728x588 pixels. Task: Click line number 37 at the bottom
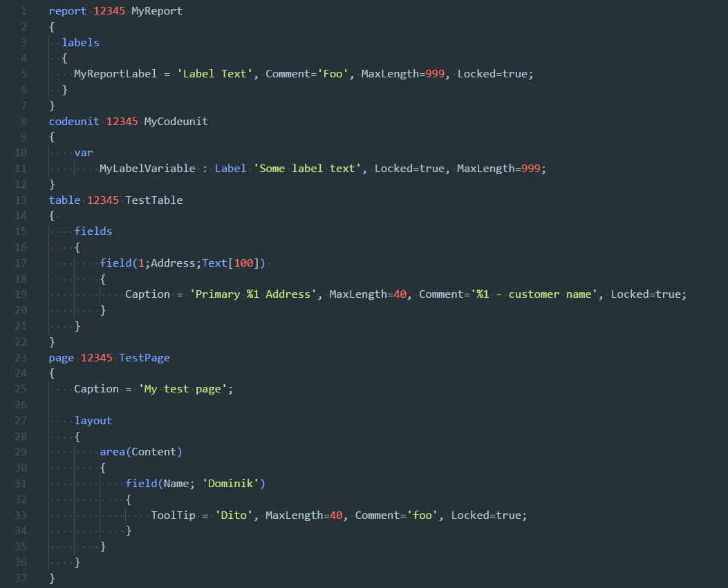(x=21, y=578)
